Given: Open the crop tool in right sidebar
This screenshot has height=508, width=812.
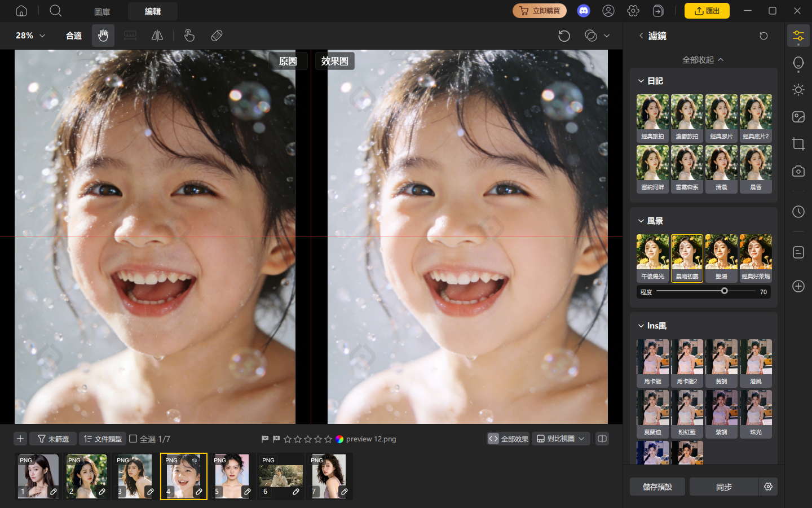Looking at the screenshot, I should [x=798, y=143].
